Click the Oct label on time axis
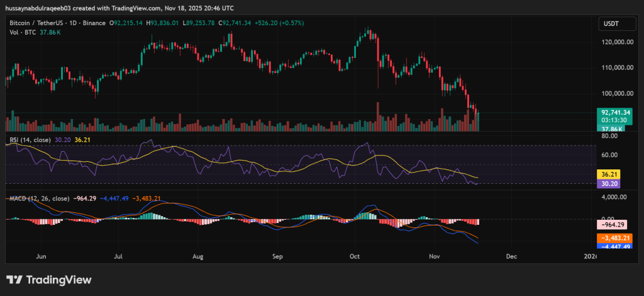Image resolution: width=644 pixels, height=296 pixels. point(355,257)
